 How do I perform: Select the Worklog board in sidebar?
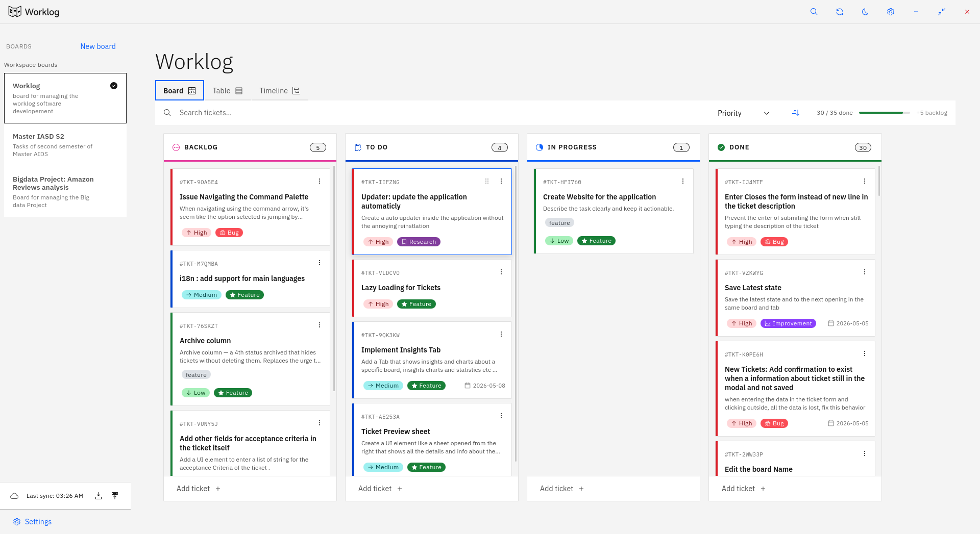65,98
